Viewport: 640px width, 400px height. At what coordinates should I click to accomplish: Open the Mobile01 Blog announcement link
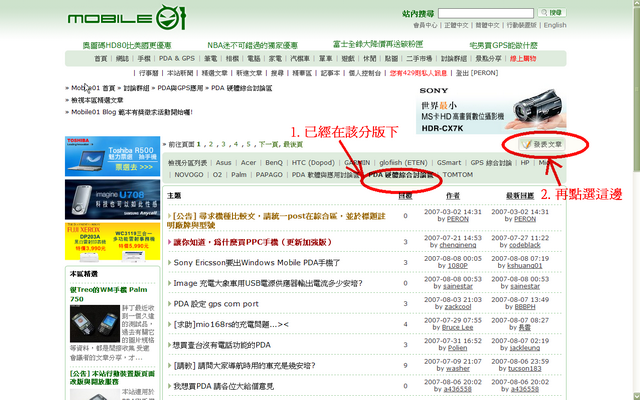(x=132, y=112)
